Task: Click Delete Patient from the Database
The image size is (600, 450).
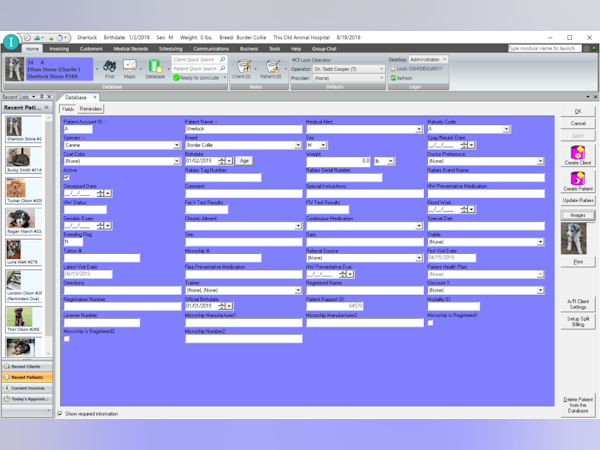Action: tap(578, 405)
